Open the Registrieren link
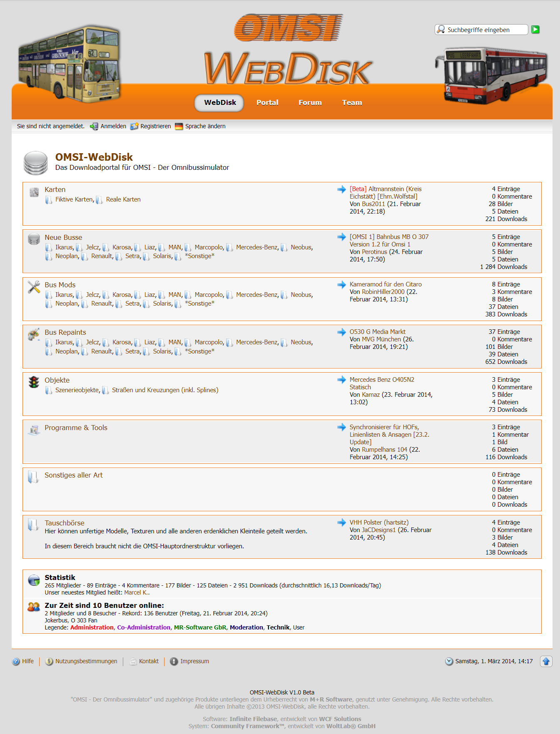Screen dimensions: 560x734 pyautogui.click(x=155, y=127)
